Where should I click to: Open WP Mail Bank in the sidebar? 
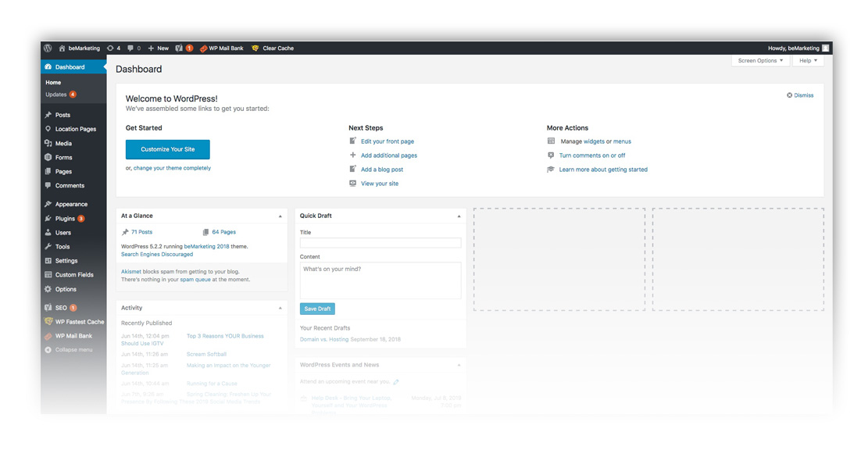point(73,336)
